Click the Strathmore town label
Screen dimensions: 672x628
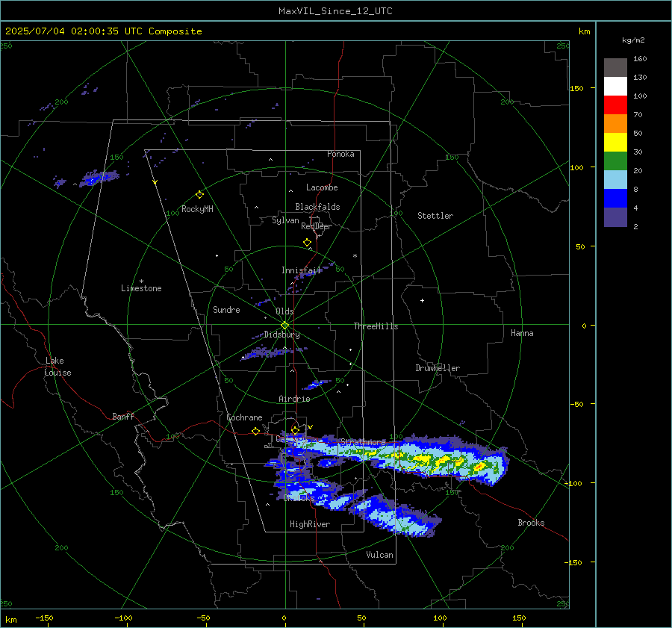[363, 441]
